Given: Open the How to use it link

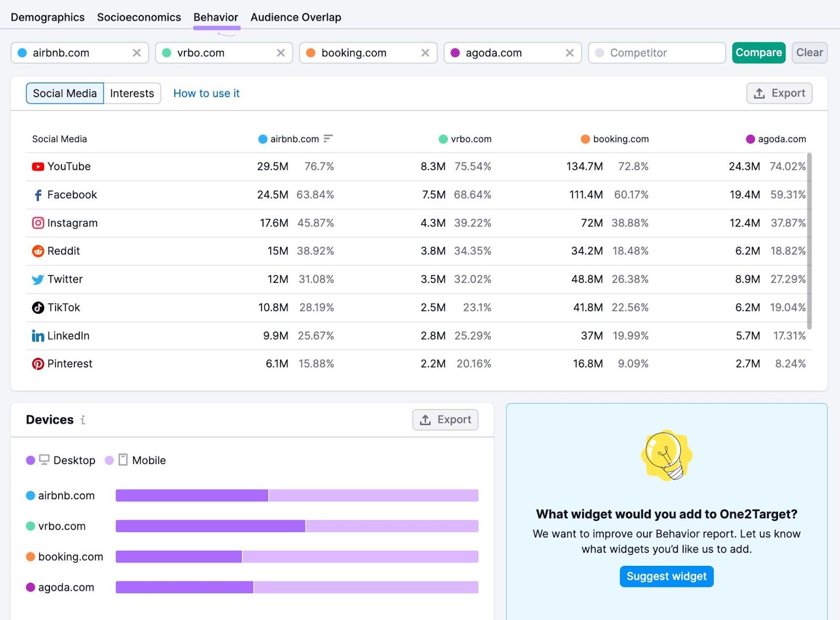Looking at the screenshot, I should point(206,93).
